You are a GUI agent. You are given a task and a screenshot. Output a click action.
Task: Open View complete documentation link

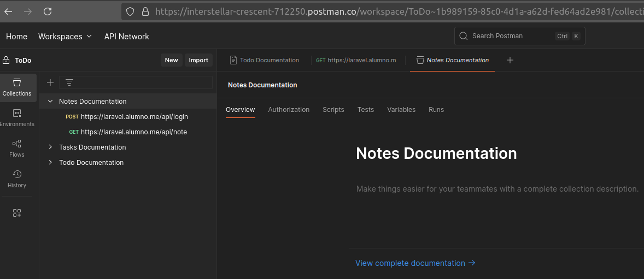(x=415, y=263)
